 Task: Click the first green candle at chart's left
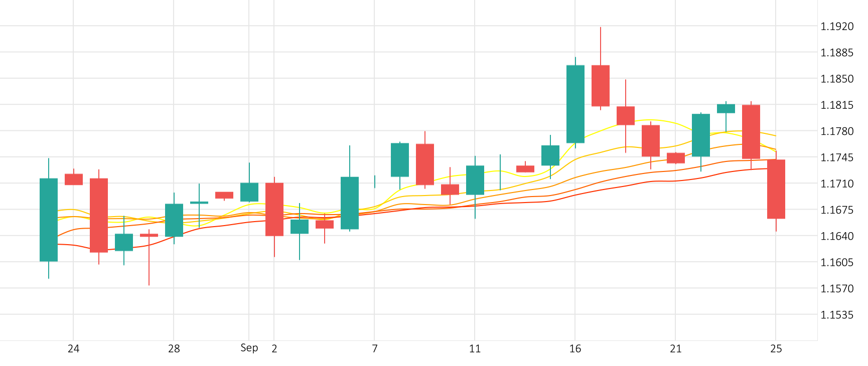(49, 220)
